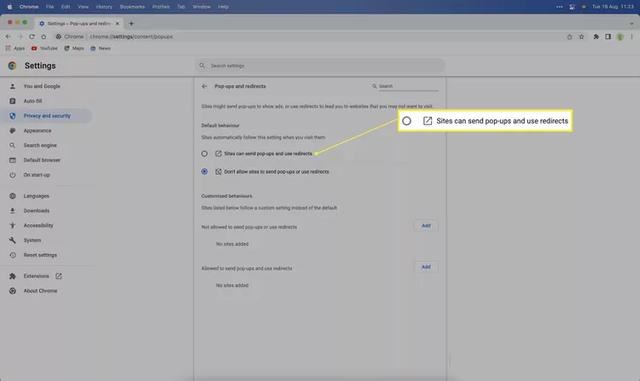Open News bookmark
Image resolution: width=640 pixels, height=381 pixels.
100,48
